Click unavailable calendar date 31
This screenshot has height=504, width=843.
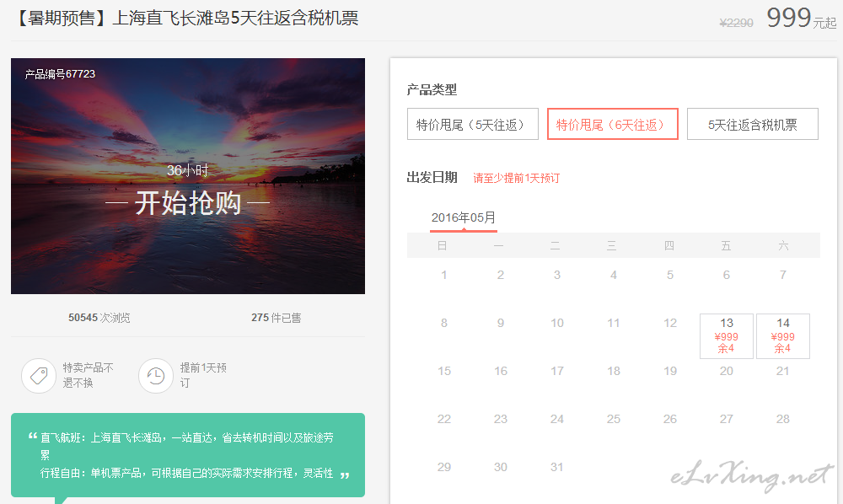tap(557, 467)
